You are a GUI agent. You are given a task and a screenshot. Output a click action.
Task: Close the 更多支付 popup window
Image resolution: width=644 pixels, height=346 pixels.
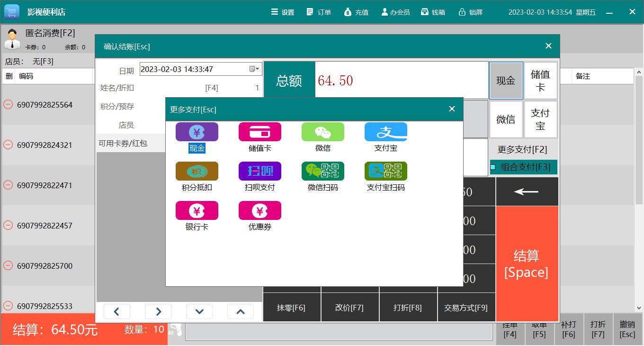pyautogui.click(x=452, y=109)
